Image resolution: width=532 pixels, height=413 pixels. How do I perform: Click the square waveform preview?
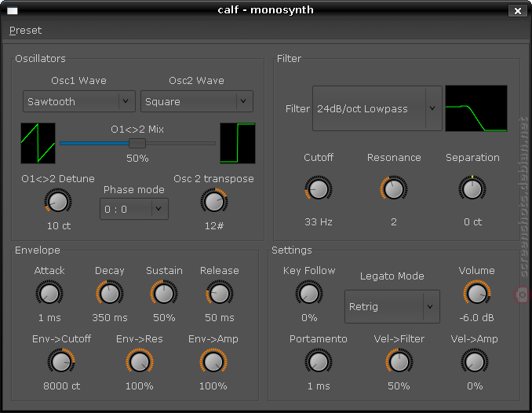coord(238,143)
